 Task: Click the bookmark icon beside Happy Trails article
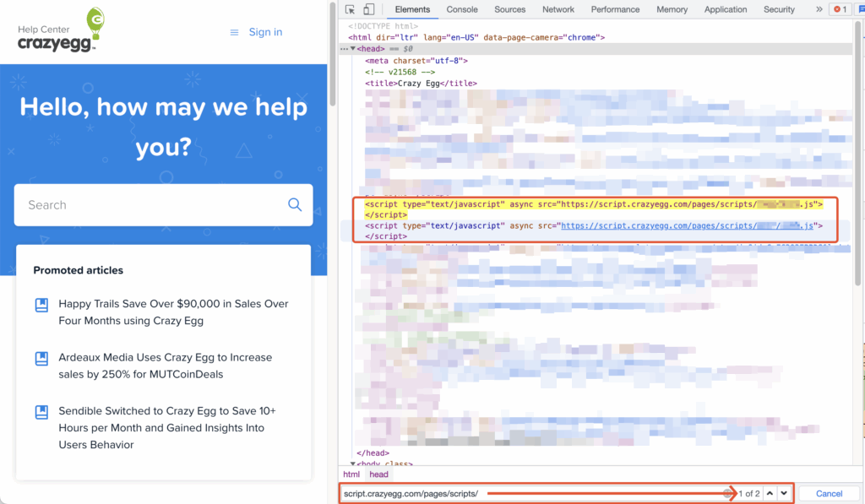pyautogui.click(x=41, y=305)
